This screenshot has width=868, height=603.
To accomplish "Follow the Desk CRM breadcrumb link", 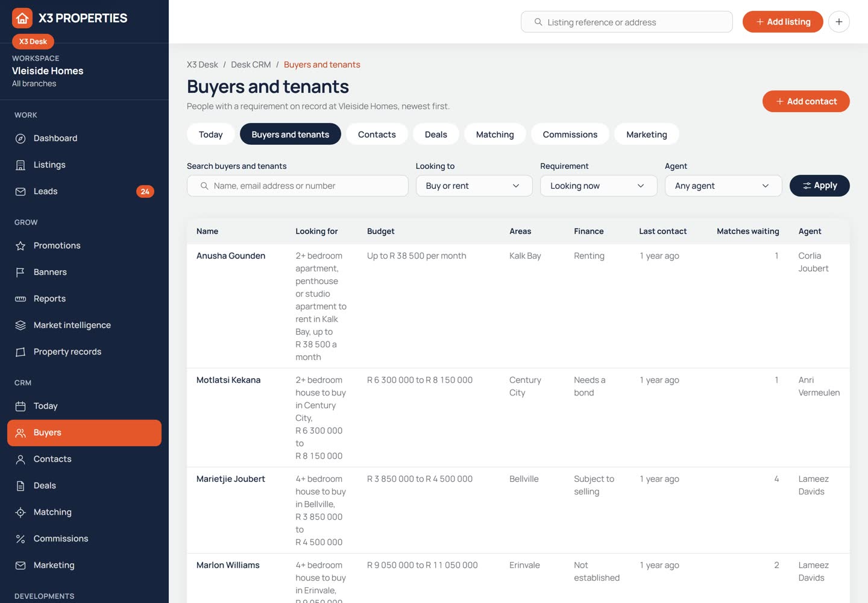I will coord(251,65).
